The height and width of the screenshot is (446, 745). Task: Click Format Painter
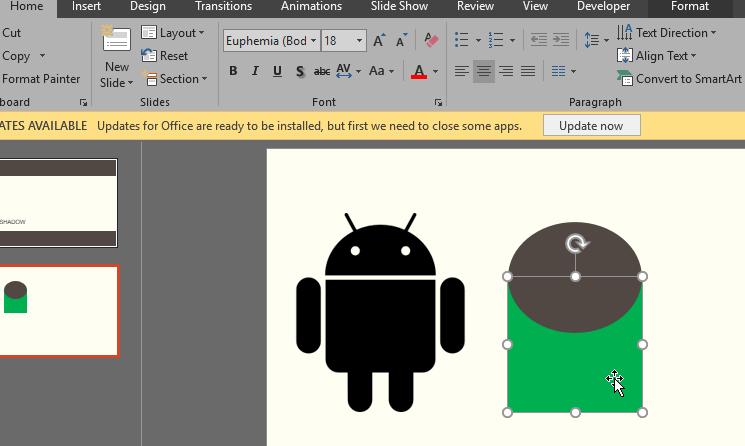[41, 79]
